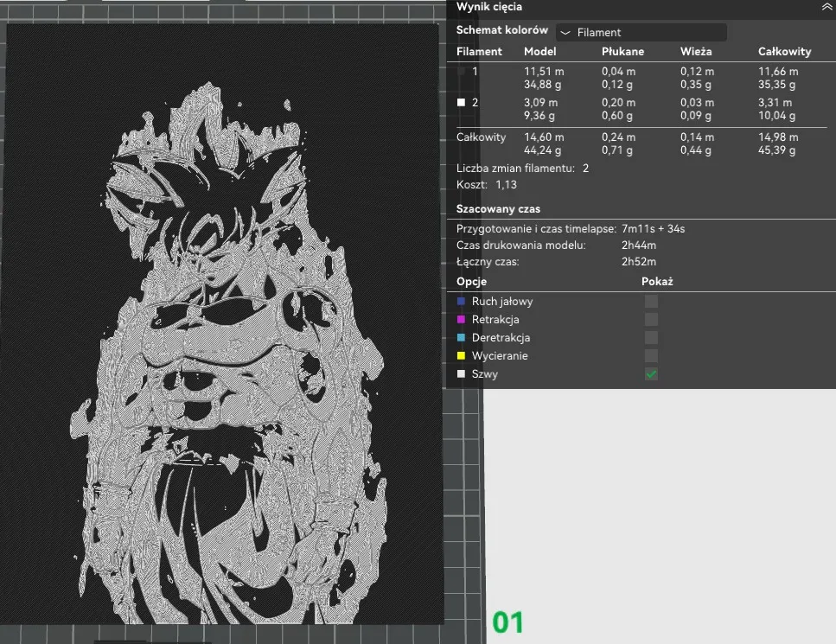Image resolution: width=836 pixels, height=644 pixels.
Task: Click the Opcje column heading
Action: click(x=471, y=282)
